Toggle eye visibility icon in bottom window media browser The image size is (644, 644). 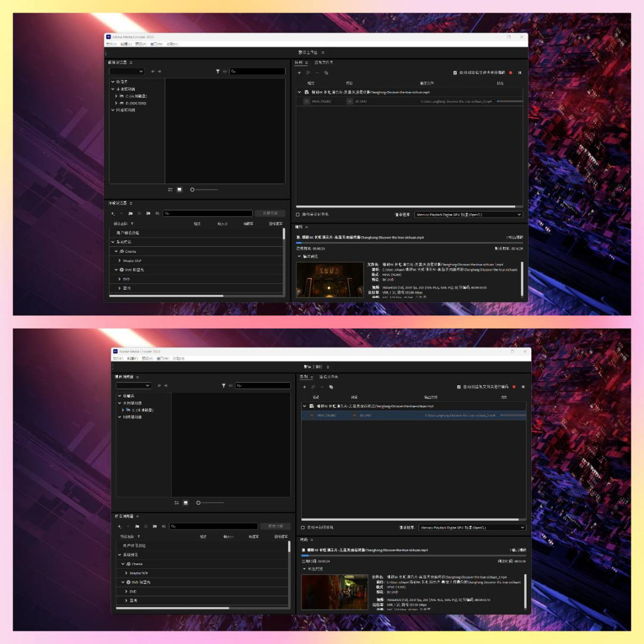230,386
